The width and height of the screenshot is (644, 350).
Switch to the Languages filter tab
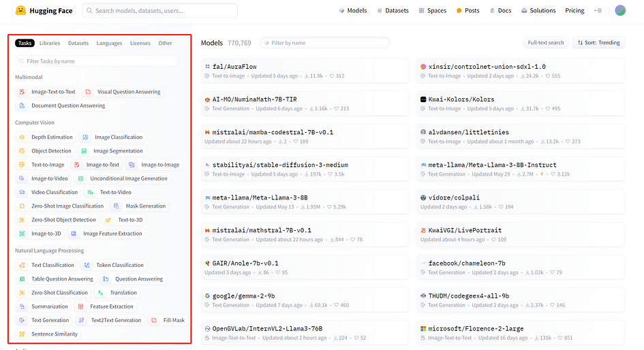(x=109, y=43)
